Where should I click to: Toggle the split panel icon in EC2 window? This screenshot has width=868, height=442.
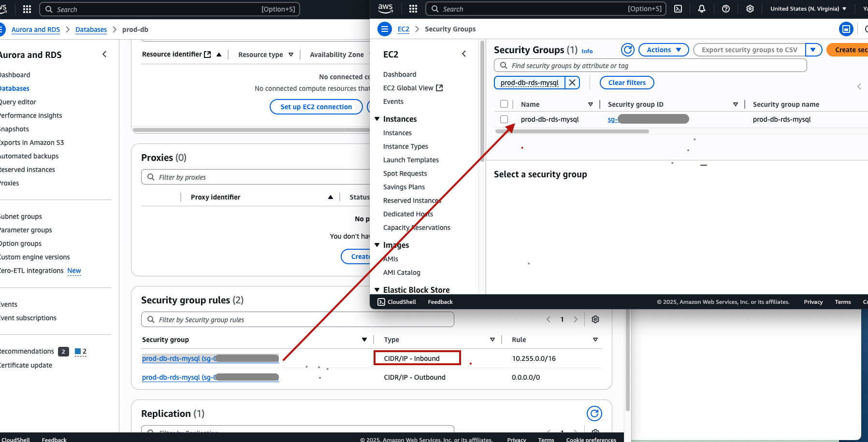pos(846,29)
